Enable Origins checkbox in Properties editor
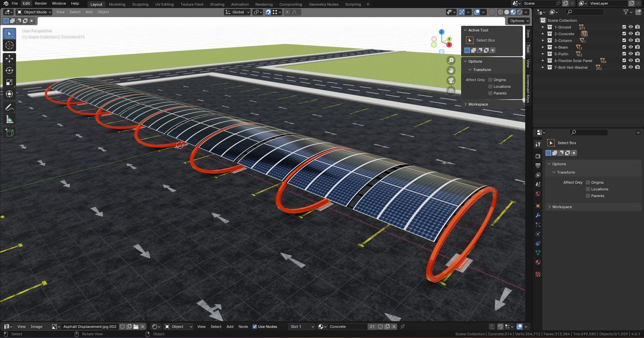This screenshot has height=338, width=644. [x=588, y=182]
